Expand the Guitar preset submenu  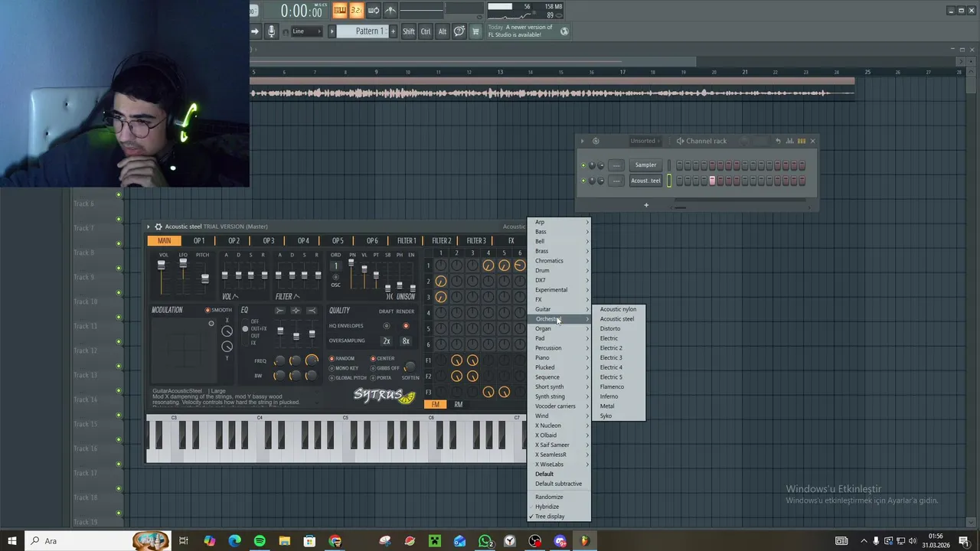(560, 309)
